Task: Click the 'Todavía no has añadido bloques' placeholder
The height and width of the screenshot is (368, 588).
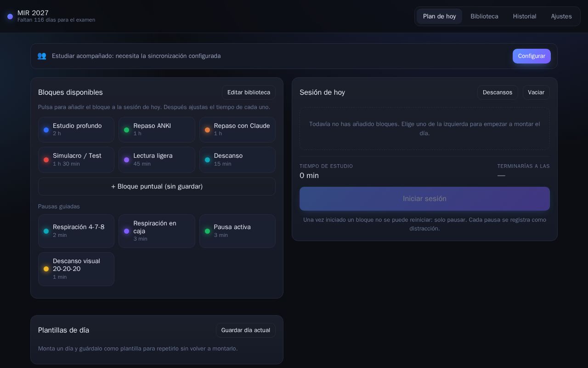Action: tap(424, 128)
